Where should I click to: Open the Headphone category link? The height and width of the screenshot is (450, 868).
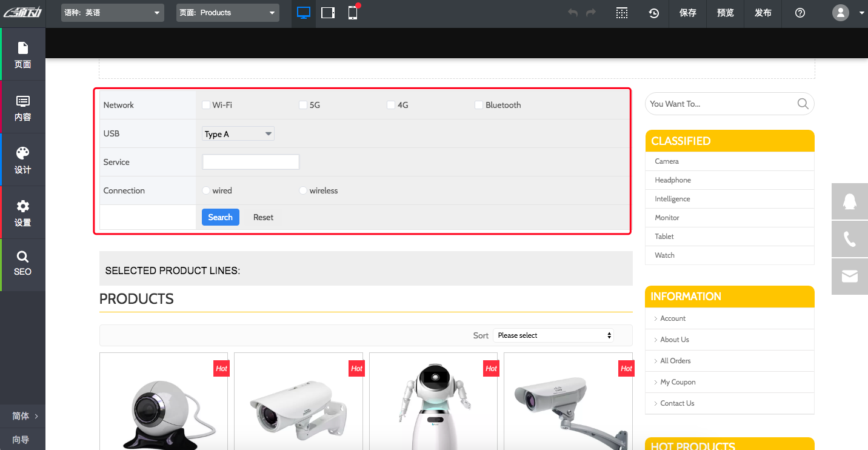coord(673,180)
